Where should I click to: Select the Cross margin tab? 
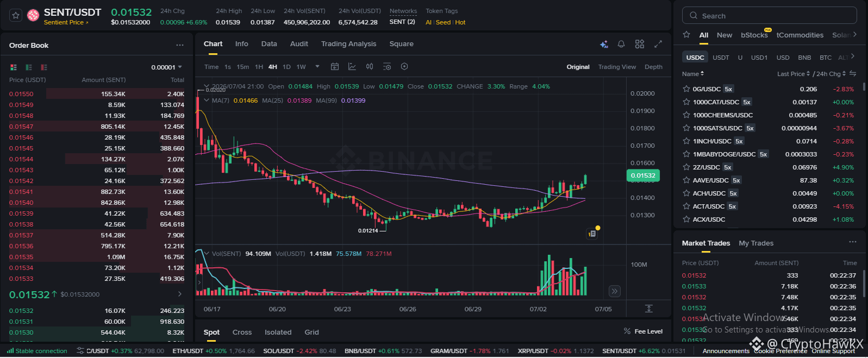pos(242,332)
